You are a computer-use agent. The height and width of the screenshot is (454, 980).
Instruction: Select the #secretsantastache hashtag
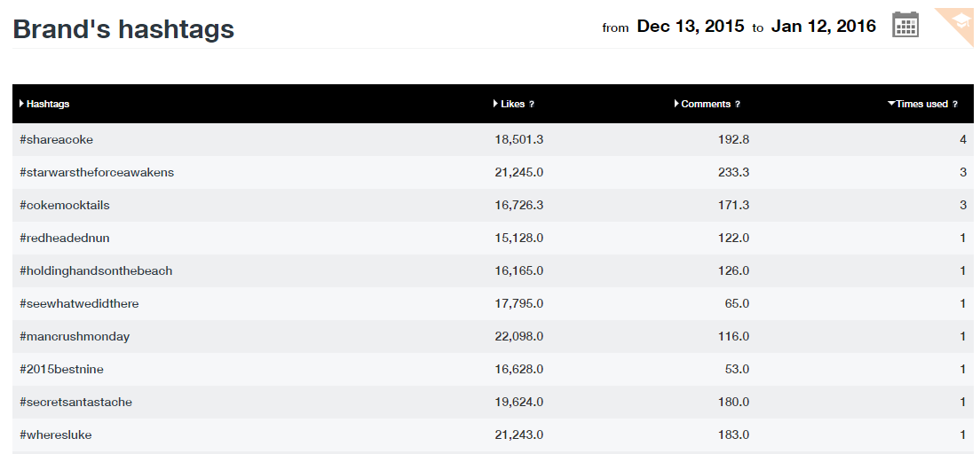pos(75,403)
